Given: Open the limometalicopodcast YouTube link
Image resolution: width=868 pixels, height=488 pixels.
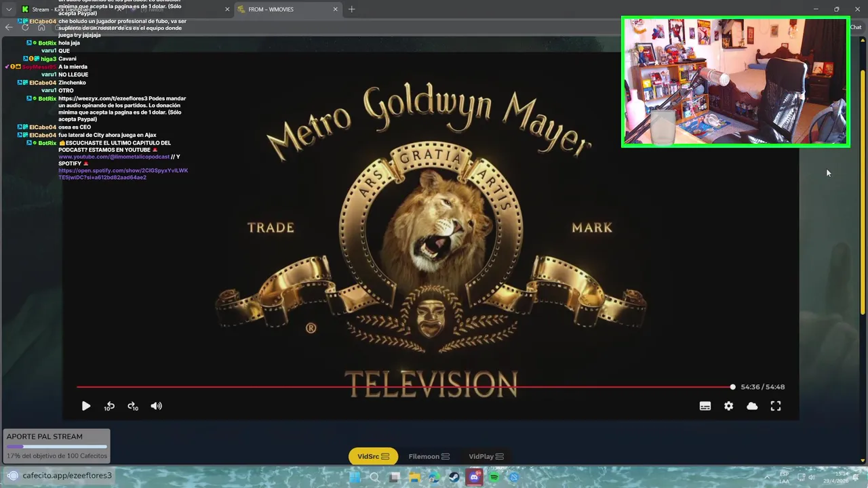Looking at the screenshot, I should (114, 157).
